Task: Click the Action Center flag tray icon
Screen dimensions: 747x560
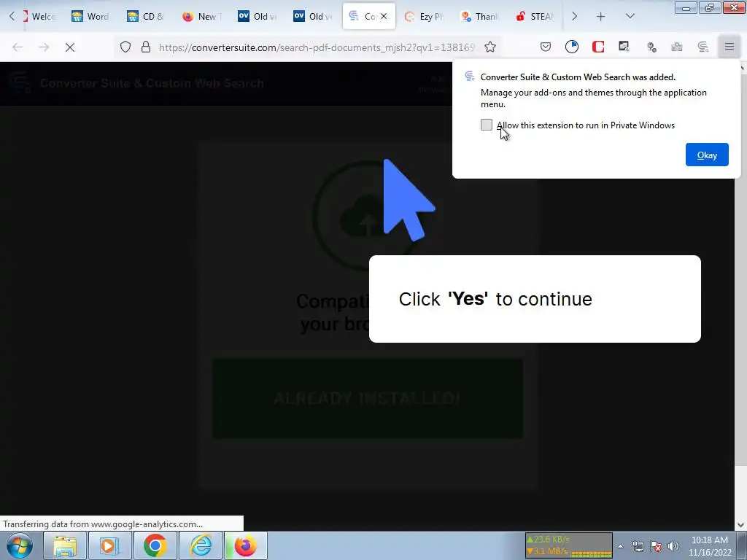Action: pos(656,546)
